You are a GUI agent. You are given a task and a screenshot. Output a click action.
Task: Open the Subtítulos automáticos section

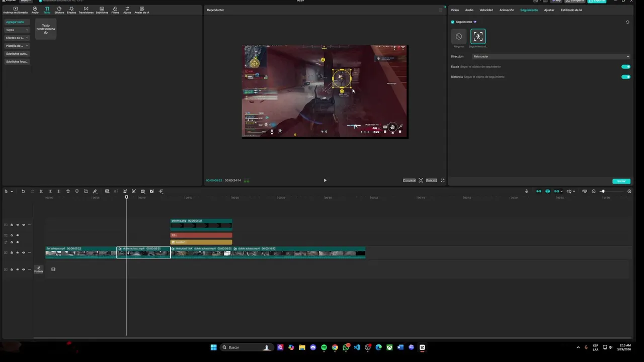click(17, 54)
